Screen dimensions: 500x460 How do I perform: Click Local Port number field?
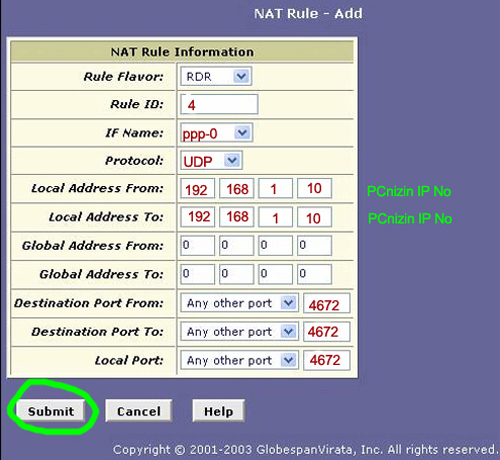pyautogui.click(x=327, y=360)
